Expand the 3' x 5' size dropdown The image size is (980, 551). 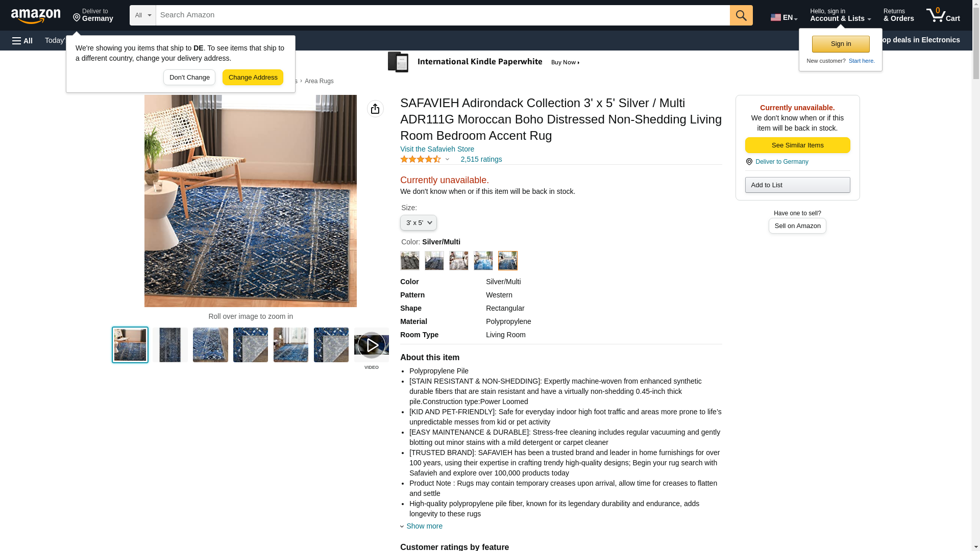(x=418, y=223)
